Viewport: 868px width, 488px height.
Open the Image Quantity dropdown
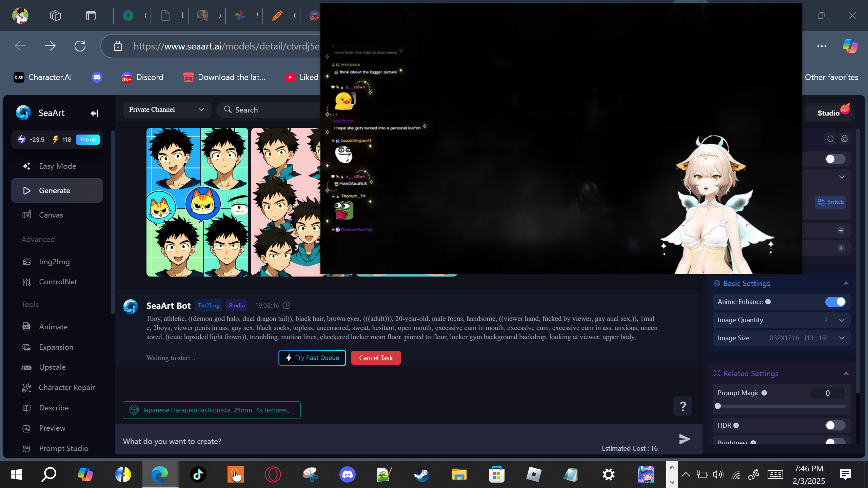coord(781,320)
